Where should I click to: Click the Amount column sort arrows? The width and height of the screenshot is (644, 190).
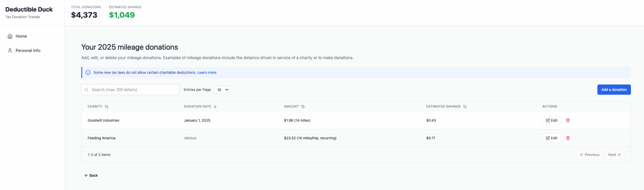[303, 107]
